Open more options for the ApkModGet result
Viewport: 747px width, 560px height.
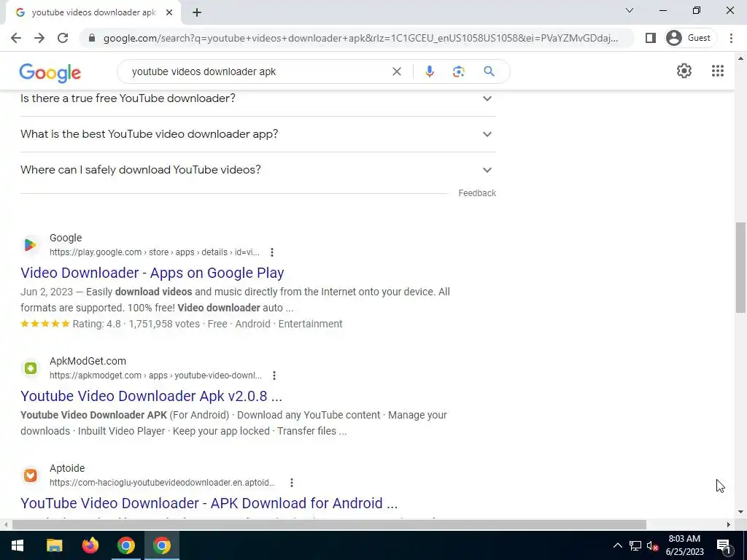274,376
